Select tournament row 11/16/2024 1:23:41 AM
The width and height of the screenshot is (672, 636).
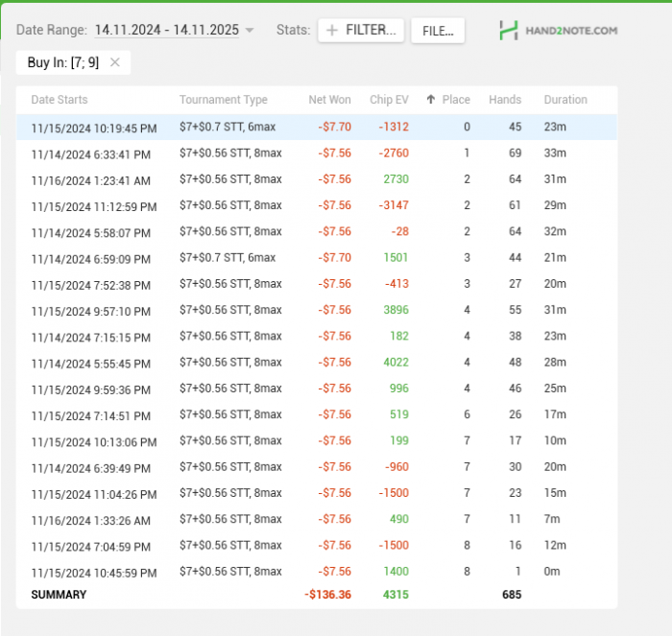click(x=91, y=180)
